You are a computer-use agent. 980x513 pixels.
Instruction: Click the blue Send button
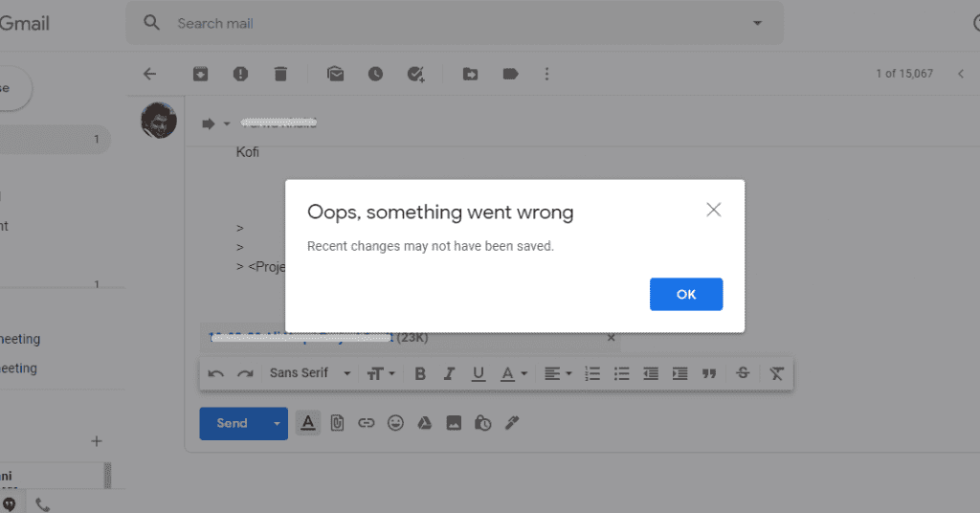pyautogui.click(x=232, y=423)
